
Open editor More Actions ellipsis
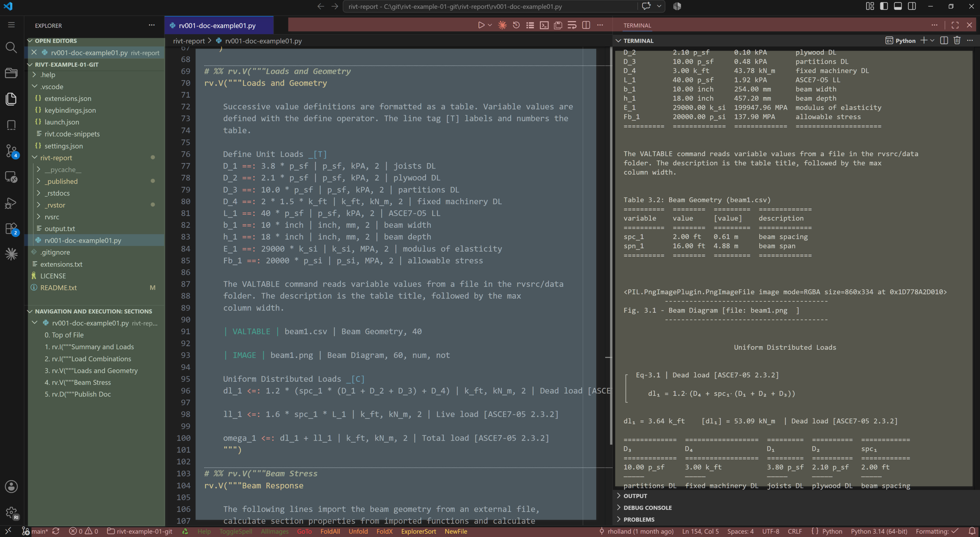[600, 25]
